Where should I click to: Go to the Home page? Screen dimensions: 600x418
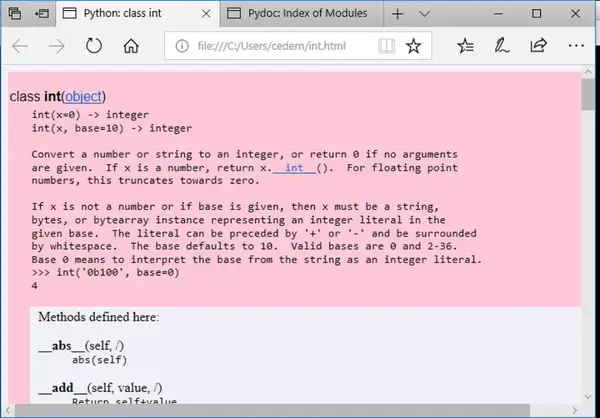(x=131, y=46)
